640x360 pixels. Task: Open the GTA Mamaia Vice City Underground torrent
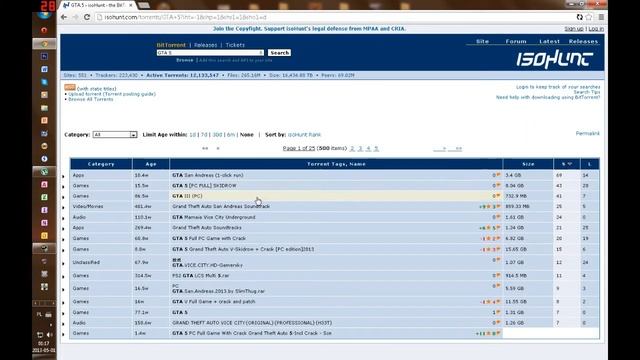(213, 217)
